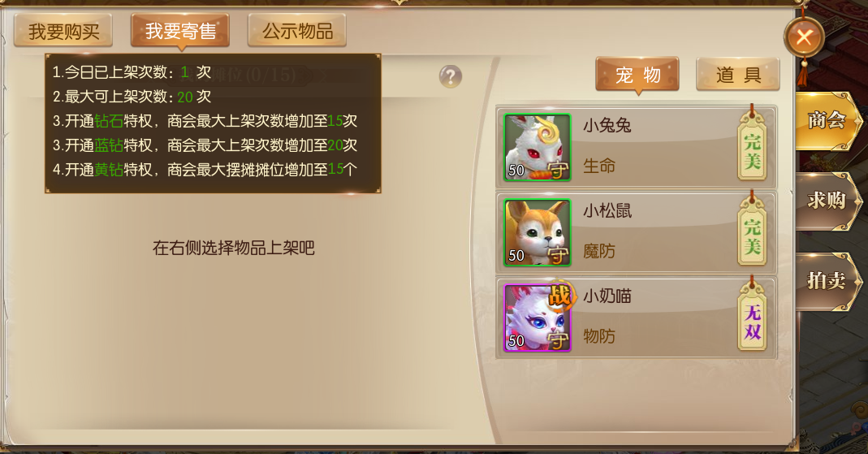Open the 我要寄售 tab
Viewport: 868px width, 454px height.
coord(180,30)
